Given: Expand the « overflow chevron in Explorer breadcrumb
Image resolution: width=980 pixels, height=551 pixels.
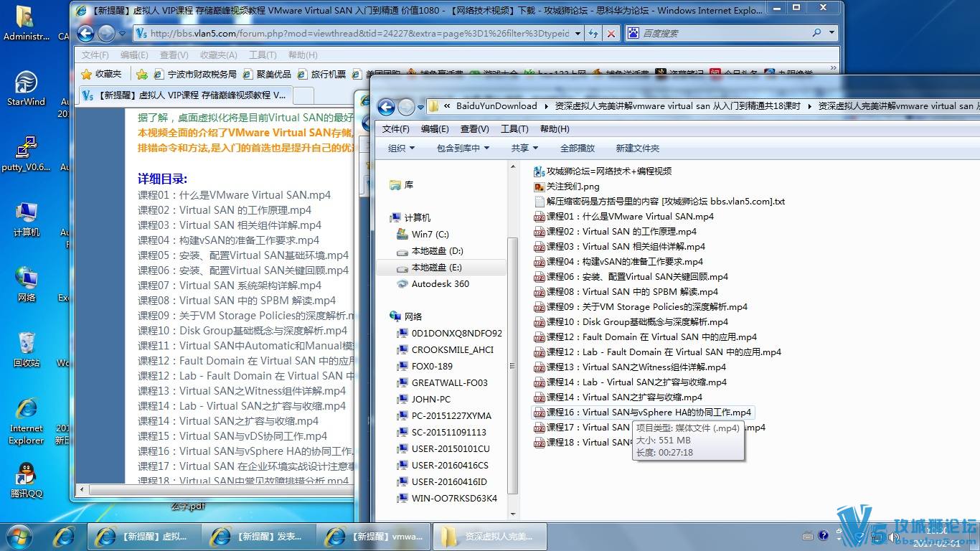Looking at the screenshot, I should (448, 106).
